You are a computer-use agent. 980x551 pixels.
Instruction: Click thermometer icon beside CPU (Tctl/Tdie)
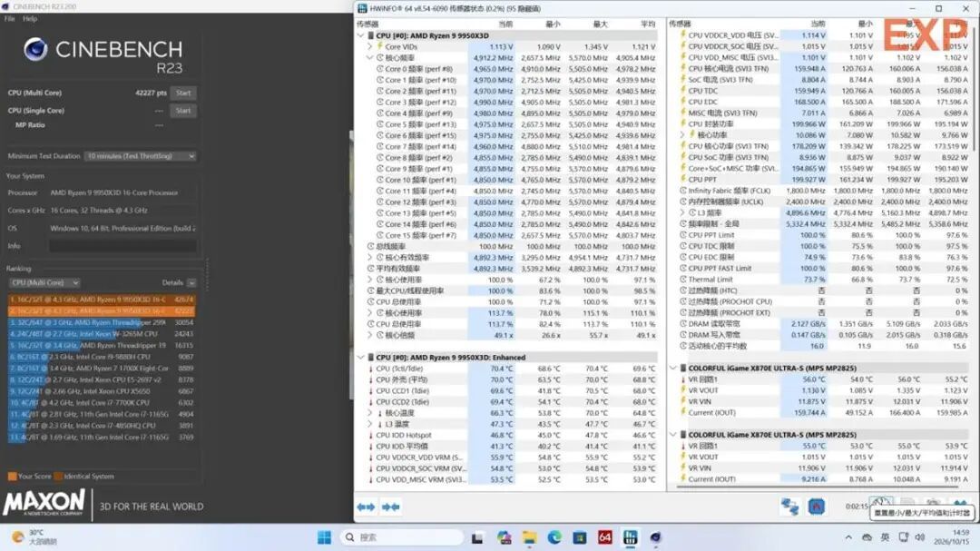(x=370, y=369)
